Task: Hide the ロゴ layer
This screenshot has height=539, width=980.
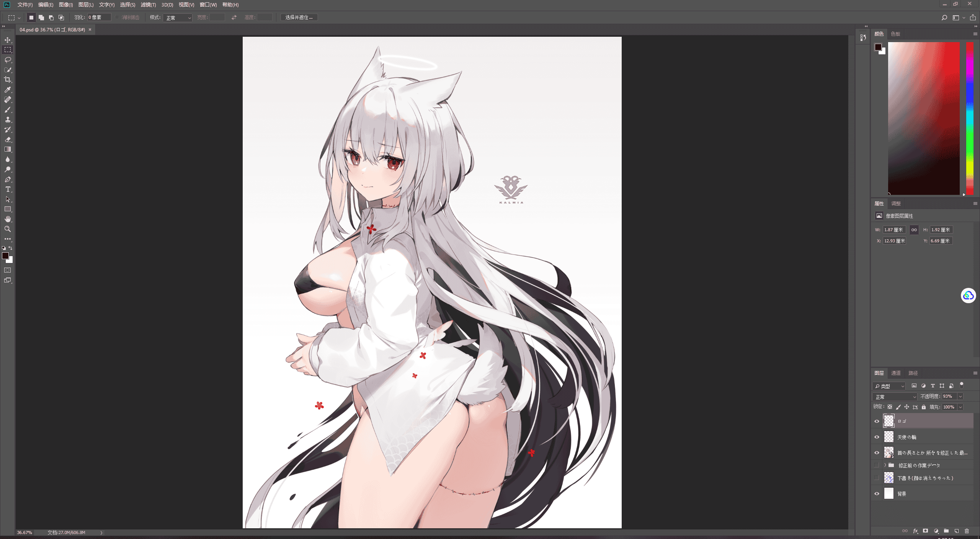Action: [x=877, y=421]
